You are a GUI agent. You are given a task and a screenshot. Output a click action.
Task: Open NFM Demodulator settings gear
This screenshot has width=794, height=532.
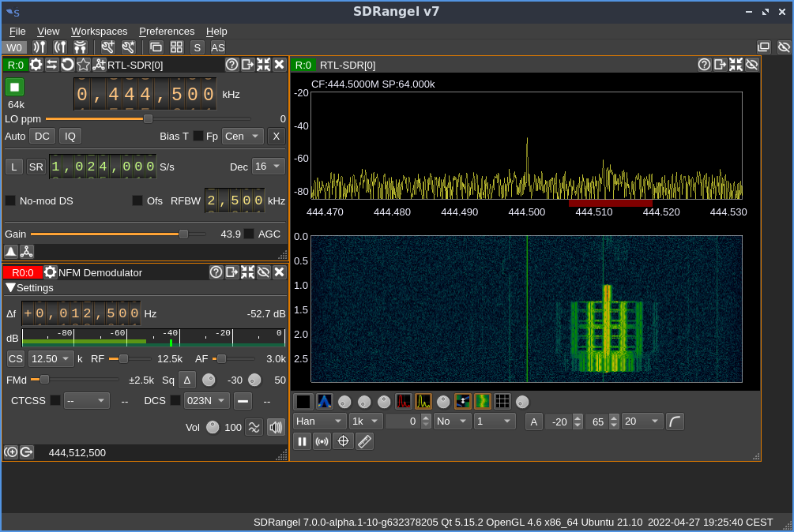click(x=51, y=272)
